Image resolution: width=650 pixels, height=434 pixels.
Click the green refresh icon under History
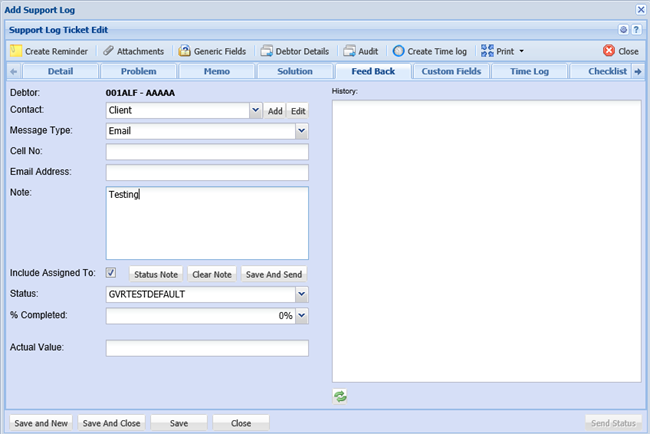point(341,396)
